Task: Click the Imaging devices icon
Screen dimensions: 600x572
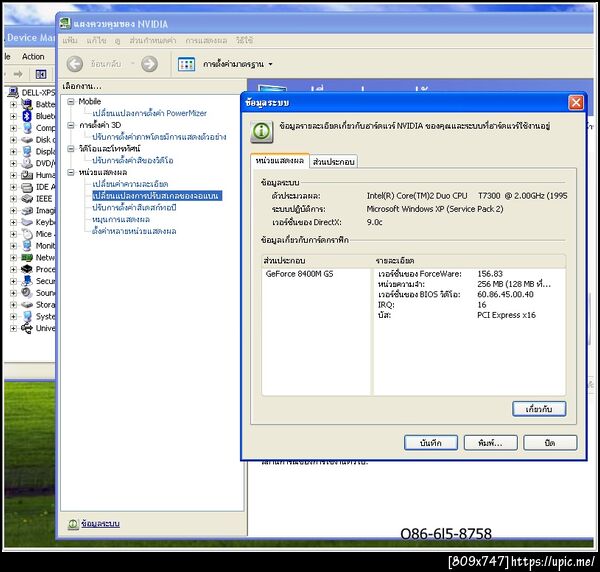Action: coord(27,210)
